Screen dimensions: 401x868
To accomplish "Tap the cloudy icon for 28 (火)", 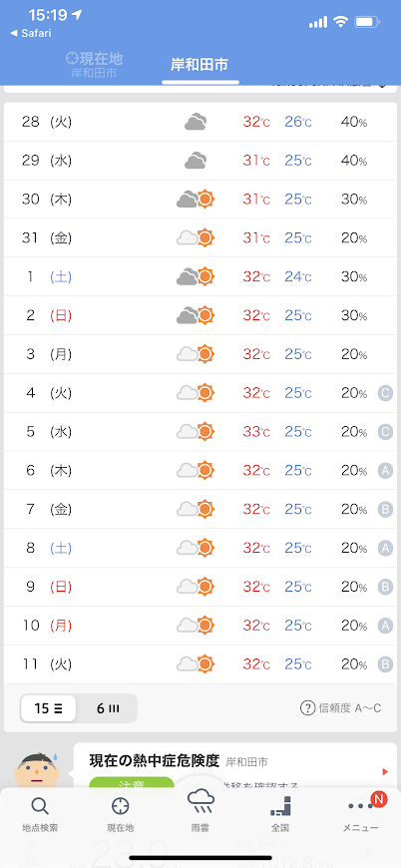I will [196, 122].
